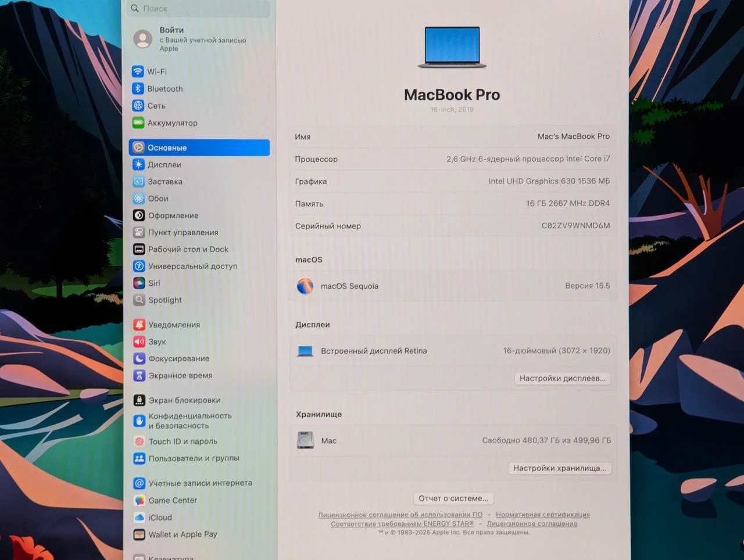Click the Универсальный доступ accessibility icon
Viewport: 744px width, 560px height.
(x=139, y=266)
